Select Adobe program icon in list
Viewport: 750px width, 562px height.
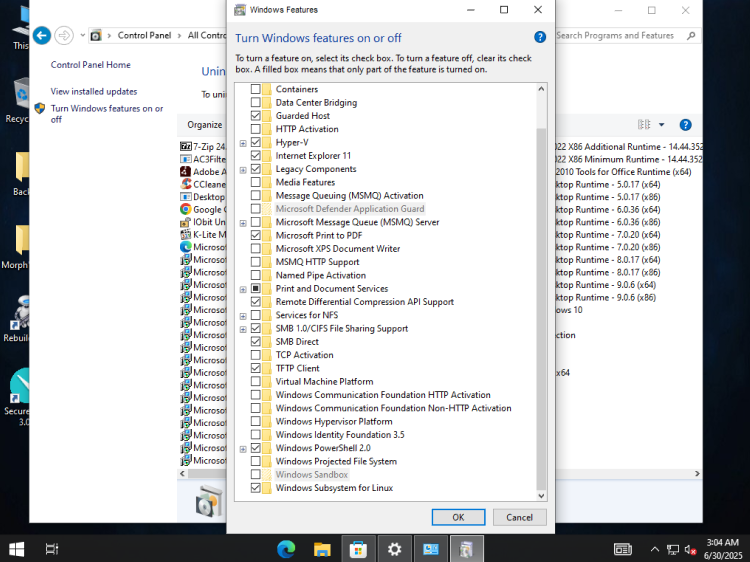click(186, 171)
